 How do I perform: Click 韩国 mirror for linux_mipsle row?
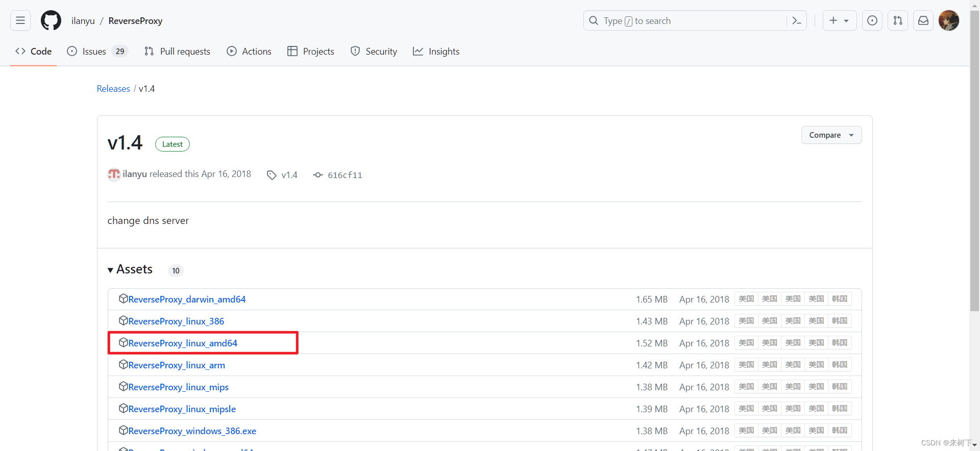(x=840, y=409)
